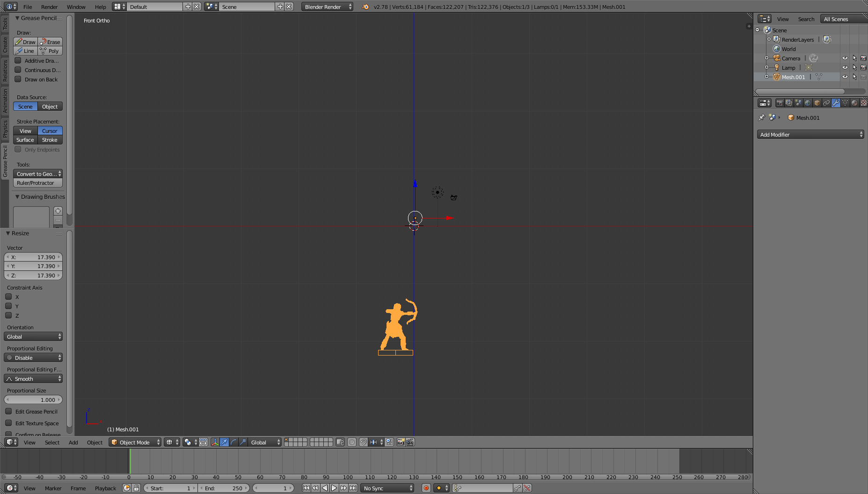Click the Grease Pencil Erase button
The image size is (868, 494).
click(x=50, y=42)
